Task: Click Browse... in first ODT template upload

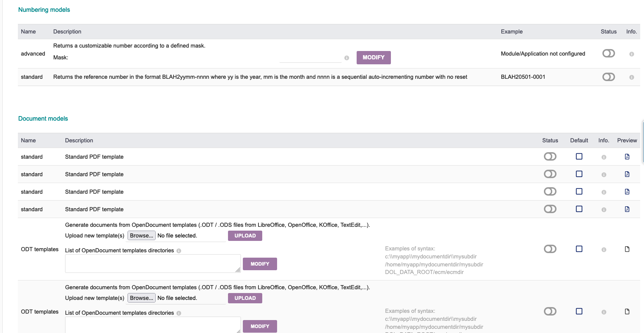Action: [142, 236]
